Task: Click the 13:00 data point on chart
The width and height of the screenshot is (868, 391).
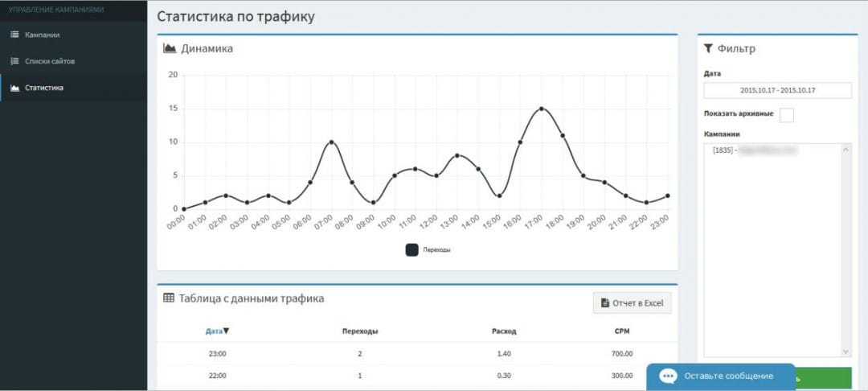Action: [457, 155]
